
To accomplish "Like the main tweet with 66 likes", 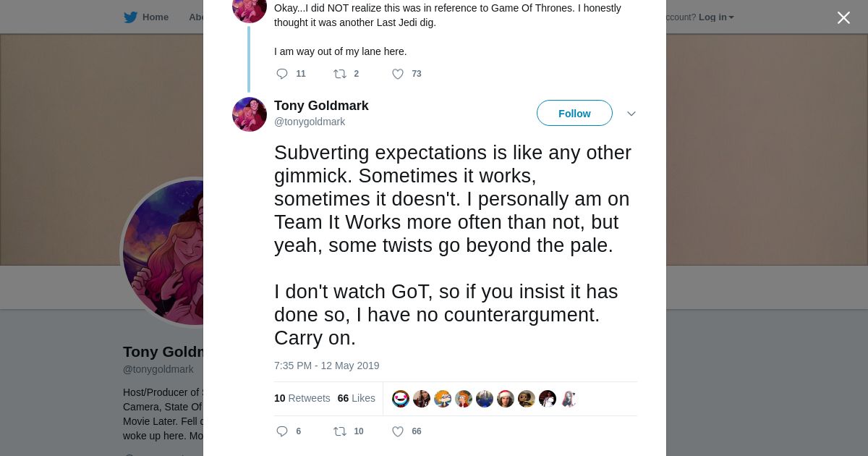I will (398, 431).
